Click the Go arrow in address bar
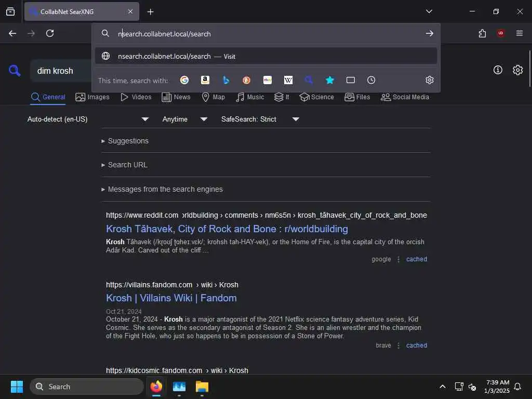This screenshot has height=399, width=532. click(430, 33)
